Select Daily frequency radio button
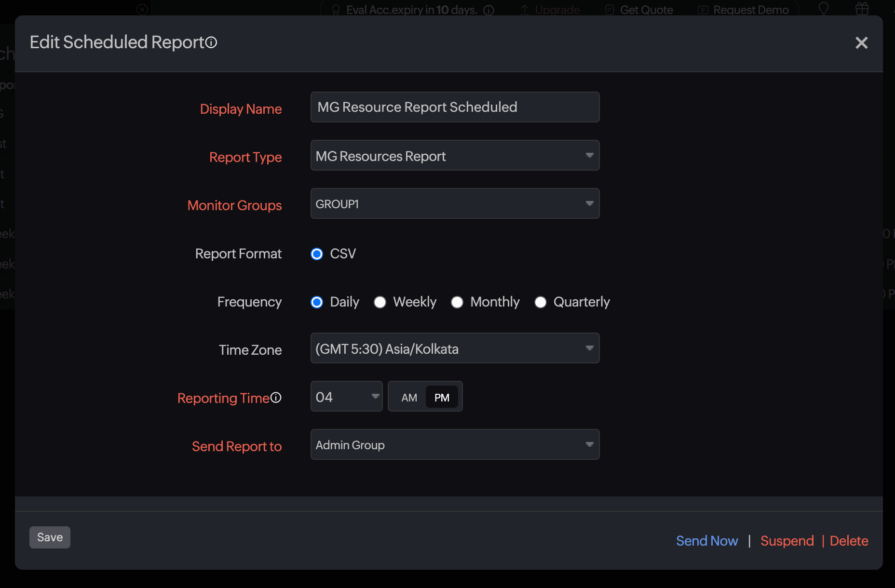Screen dimensions: 895x588 pyautogui.click(x=317, y=302)
